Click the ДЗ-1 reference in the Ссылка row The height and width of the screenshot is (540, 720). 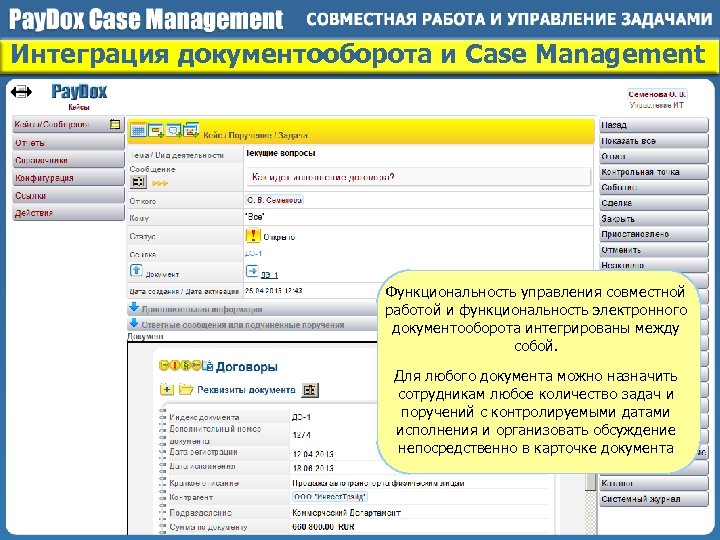point(253,253)
